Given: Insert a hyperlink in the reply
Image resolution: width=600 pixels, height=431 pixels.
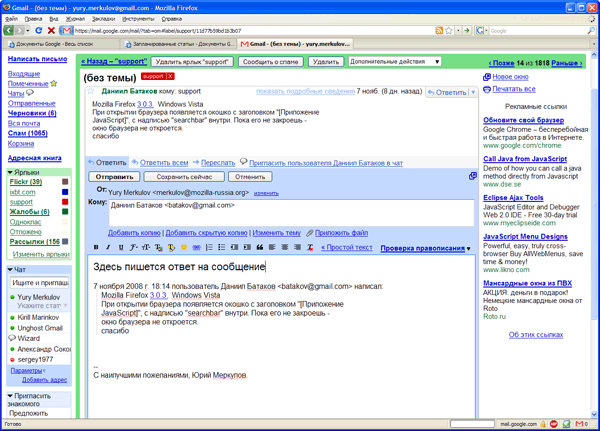Looking at the screenshot, I should tap(196, 247).
